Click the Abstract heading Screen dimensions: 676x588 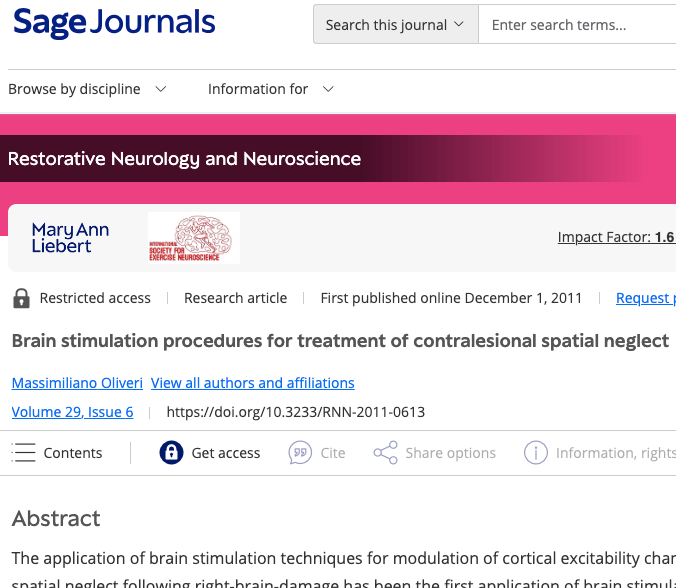(56, 518)
